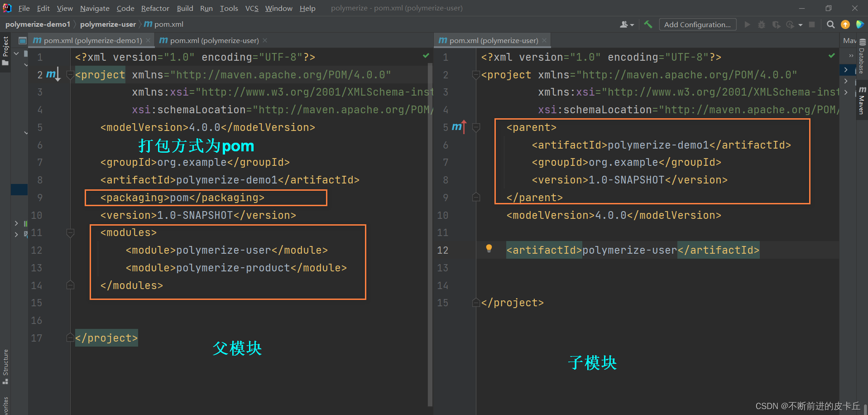Open the Structure tool window stripe
868x415 pixels.
[x=5, y=367]
